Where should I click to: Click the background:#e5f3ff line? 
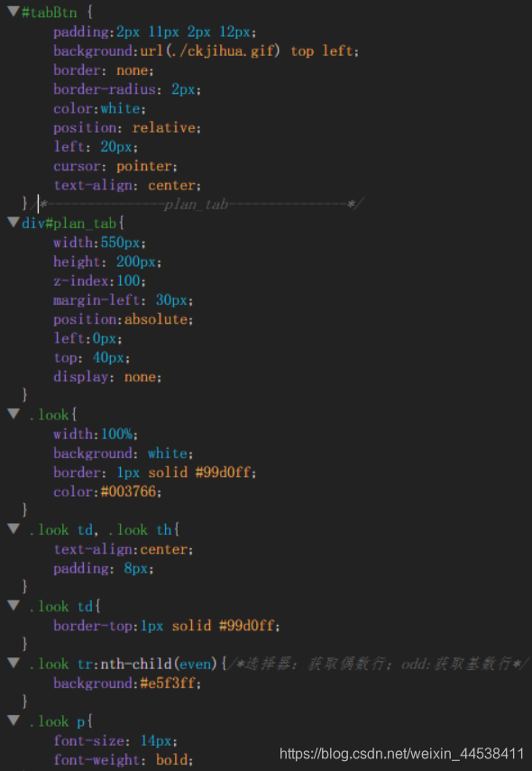127,683
